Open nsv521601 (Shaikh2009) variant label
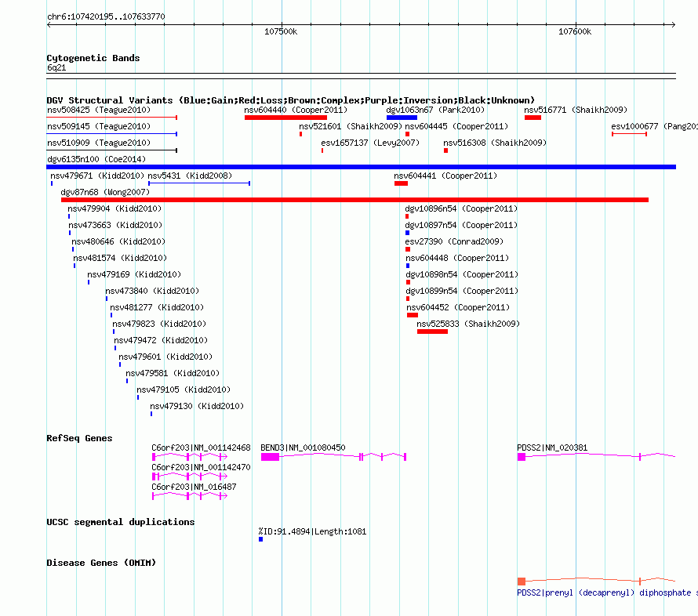Viewport: 698px width, 616px height. 351,126
